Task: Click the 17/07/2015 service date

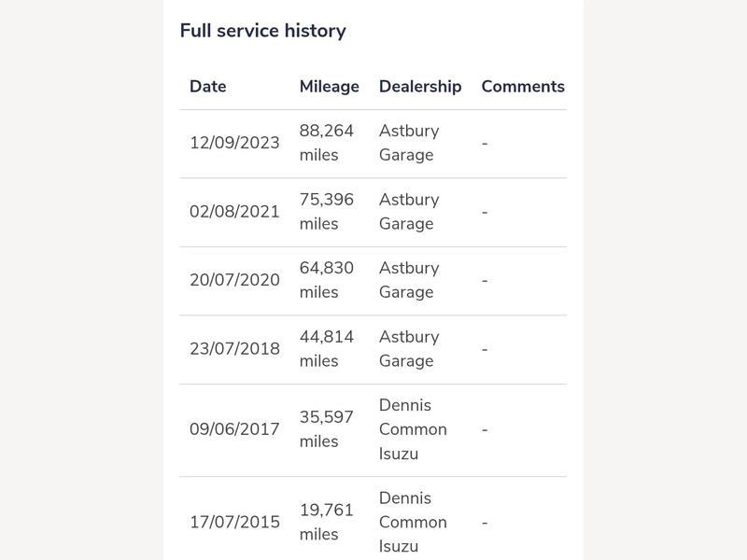Action: pyautogui.click(x=234, y=522)
